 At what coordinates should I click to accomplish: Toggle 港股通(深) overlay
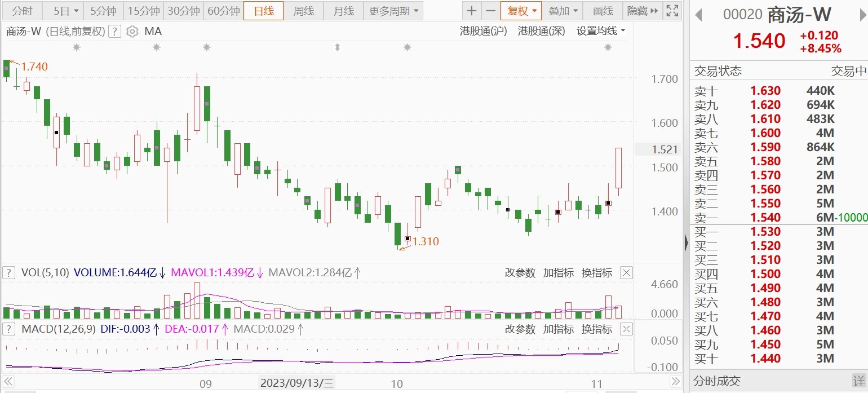coord(541,31)
